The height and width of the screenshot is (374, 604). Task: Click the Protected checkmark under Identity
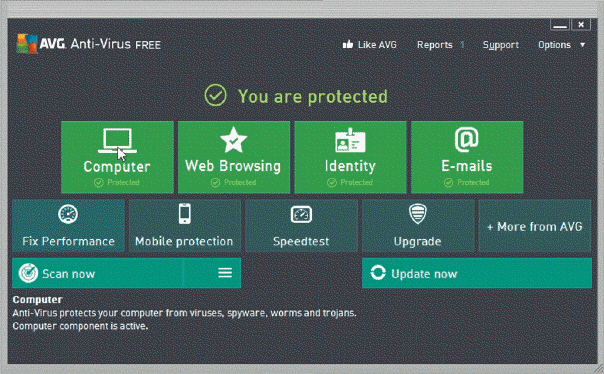(332, 183)
